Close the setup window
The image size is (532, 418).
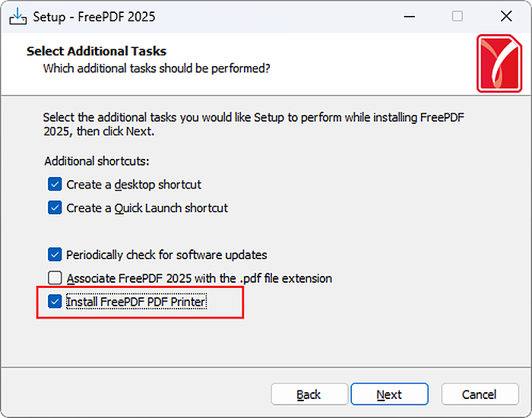[506, 16]
